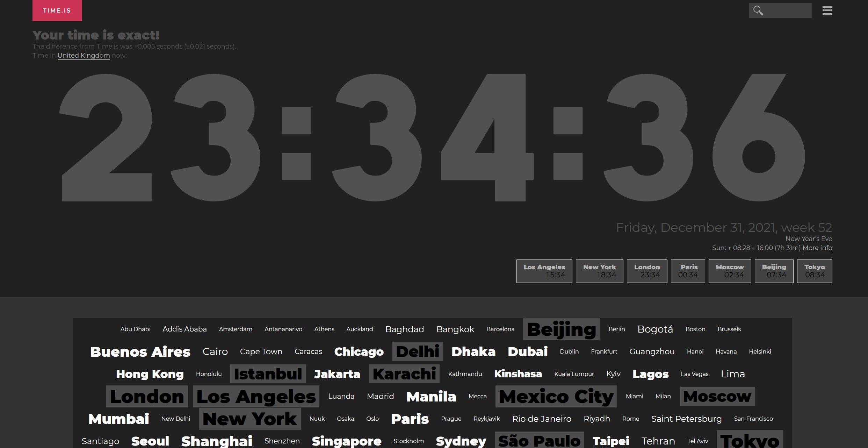Click the TIME.IS logo icon
Image resolution: width=868 pixels, height=448 pixels.
click(57, 10)
